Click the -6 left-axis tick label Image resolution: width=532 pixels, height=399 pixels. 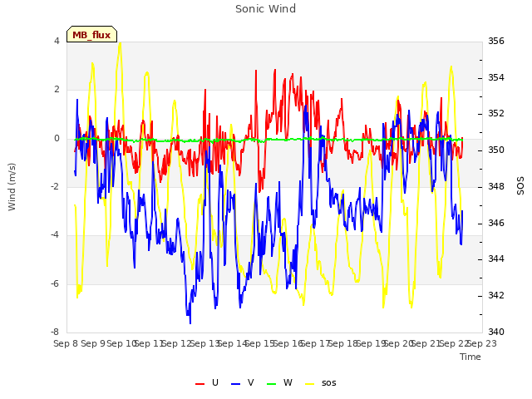(55, 283)
